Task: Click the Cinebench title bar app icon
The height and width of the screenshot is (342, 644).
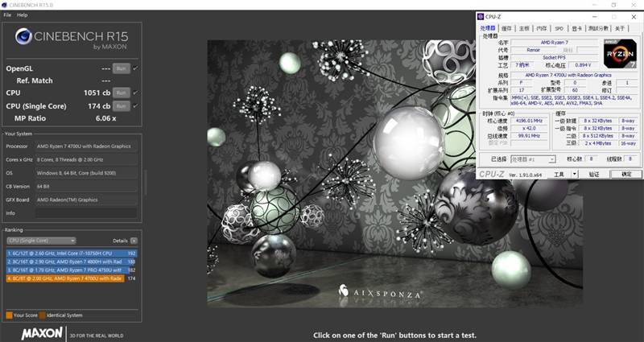Action: click(x=5, y=4)
